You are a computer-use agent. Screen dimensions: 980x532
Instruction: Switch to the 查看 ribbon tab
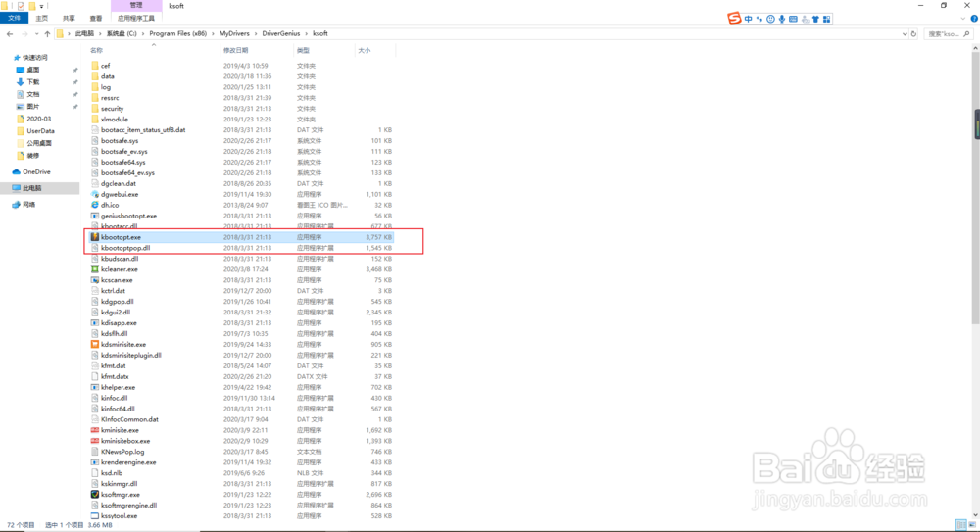pos(96,19)
